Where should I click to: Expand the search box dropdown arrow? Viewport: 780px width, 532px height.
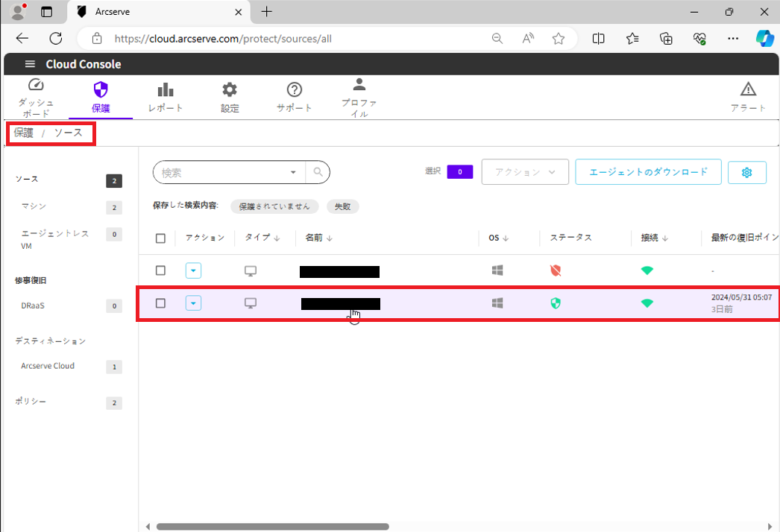293,172
